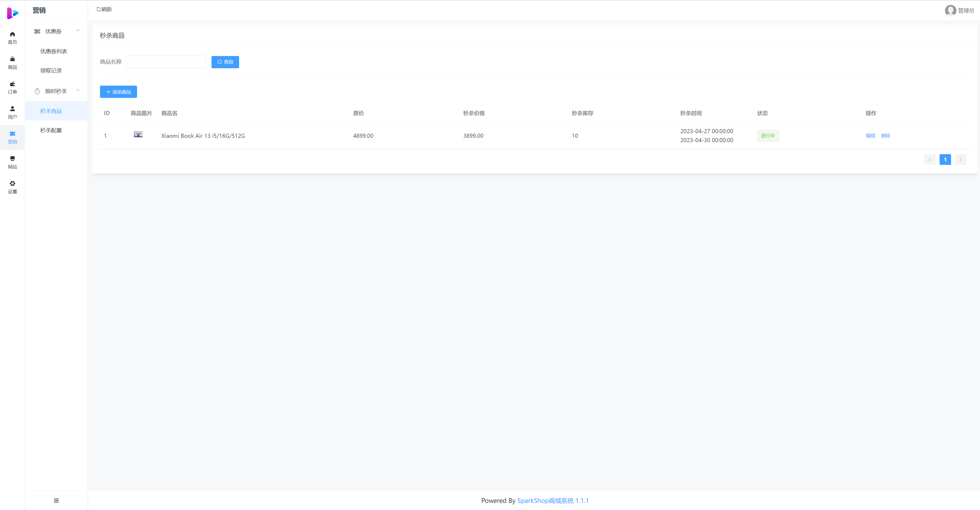Click the 商品图片 column header
Viewport: 980px width, 510px height.
[141, 113]
